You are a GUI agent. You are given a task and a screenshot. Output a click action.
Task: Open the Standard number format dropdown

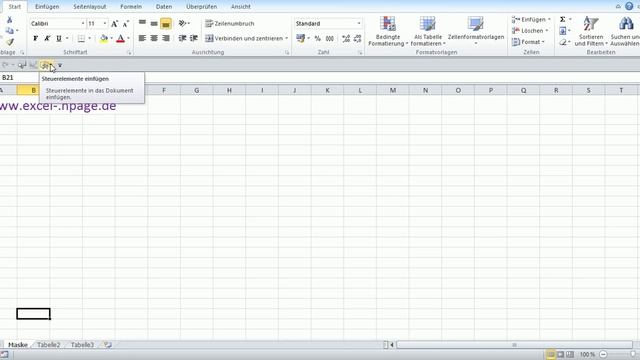[x=359, y=24]
